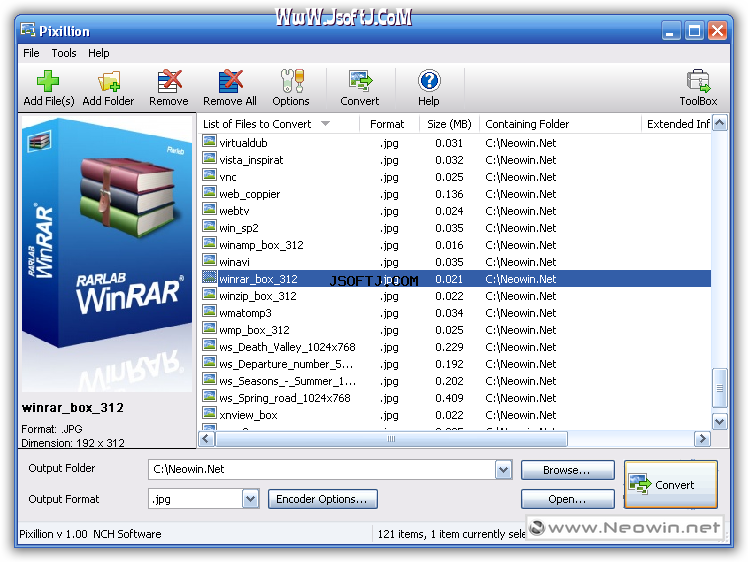The width and height of the screenshot is (748, 562).
Task: Click the Output Folder path field
Action: (x=322, y=470)
